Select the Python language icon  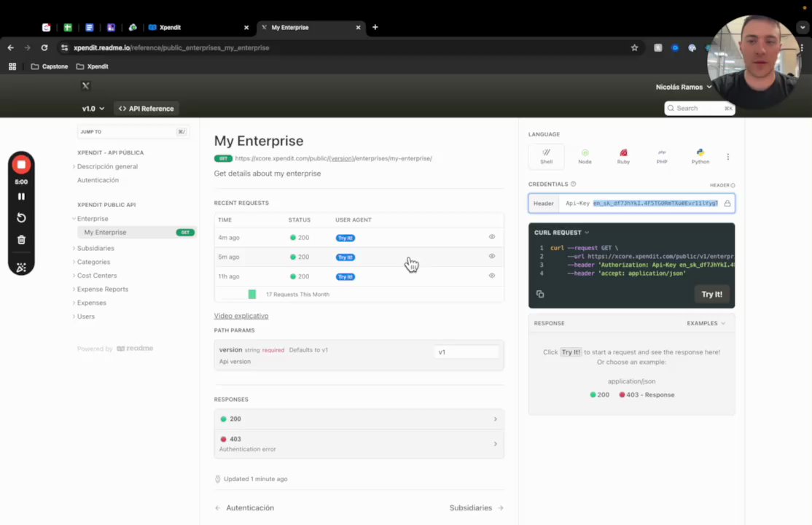click(700, 156)
